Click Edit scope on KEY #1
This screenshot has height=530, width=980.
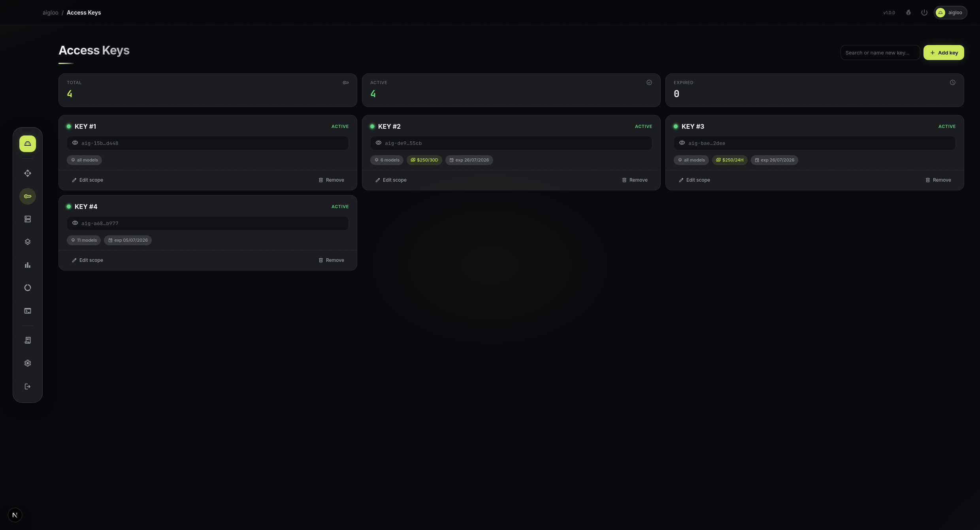(x=87, y=180)
